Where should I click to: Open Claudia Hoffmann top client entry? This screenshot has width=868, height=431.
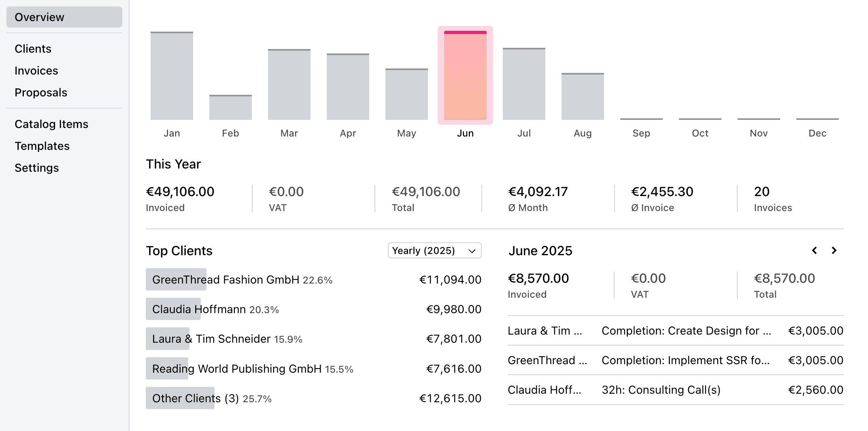tap(313, 309)
